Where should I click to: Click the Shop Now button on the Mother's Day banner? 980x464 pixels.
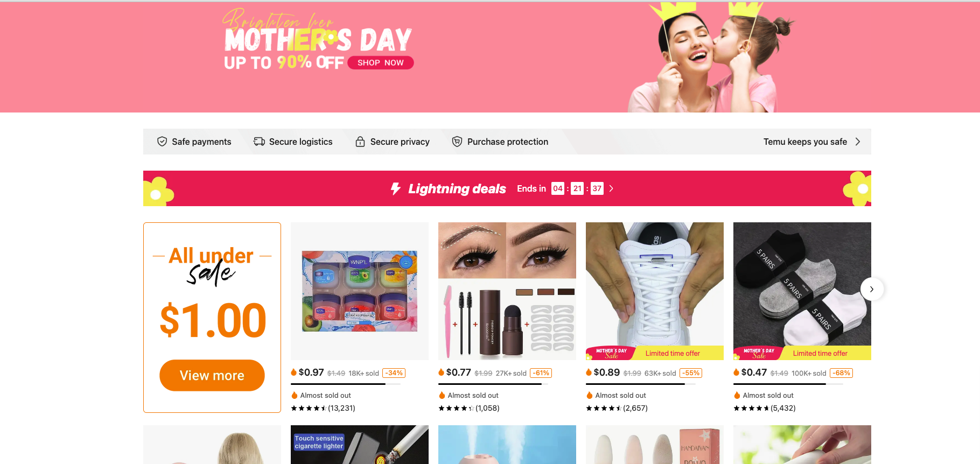pos(381,62)
